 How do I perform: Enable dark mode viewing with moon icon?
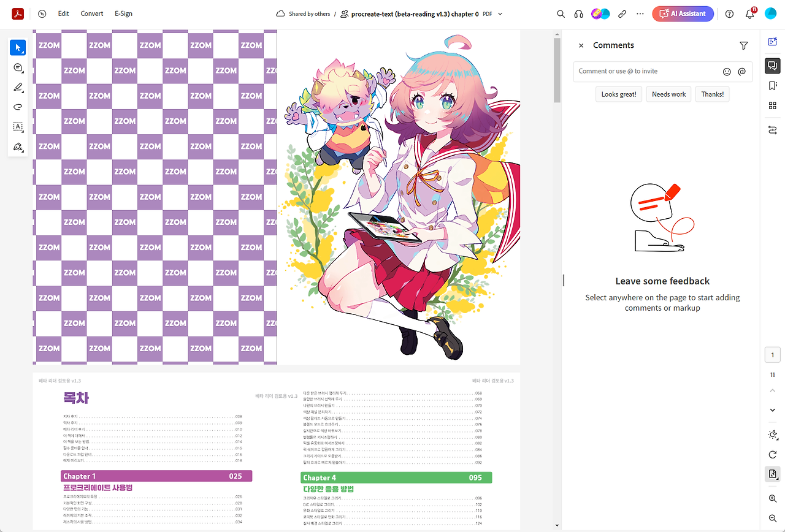click(772, 435)
